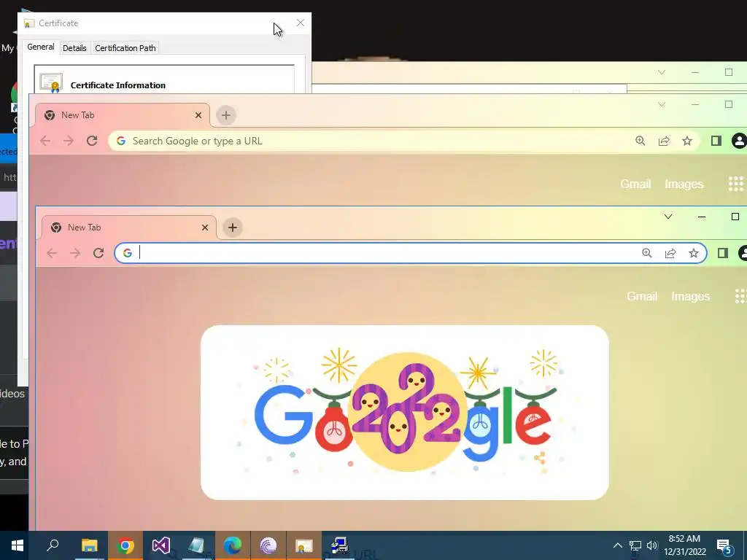The image size is (747, 560).
Task: Go back in front Chrome window
Action: point(52,253)
